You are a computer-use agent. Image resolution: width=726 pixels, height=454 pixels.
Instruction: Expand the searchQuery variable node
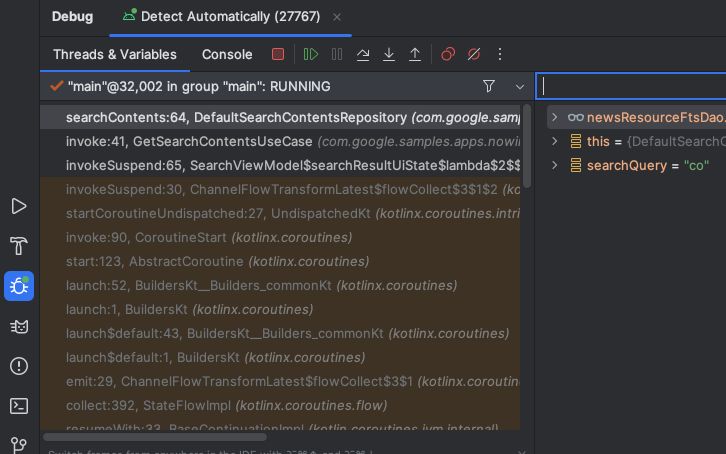555,165
